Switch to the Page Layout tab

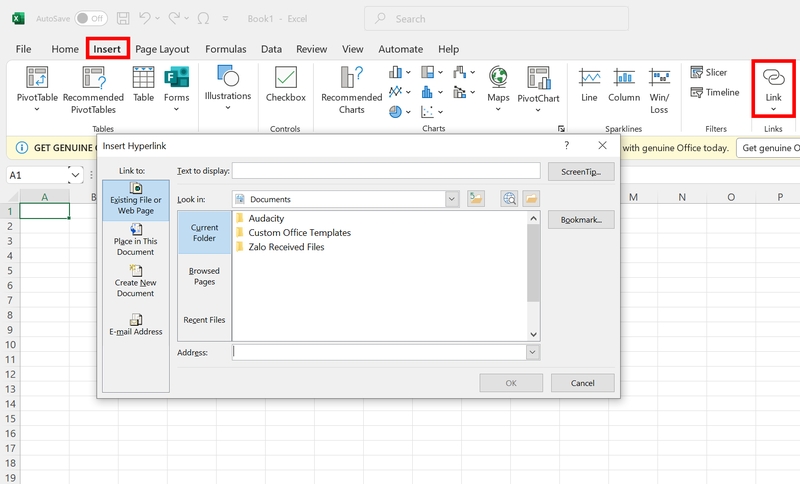[162, 49]
